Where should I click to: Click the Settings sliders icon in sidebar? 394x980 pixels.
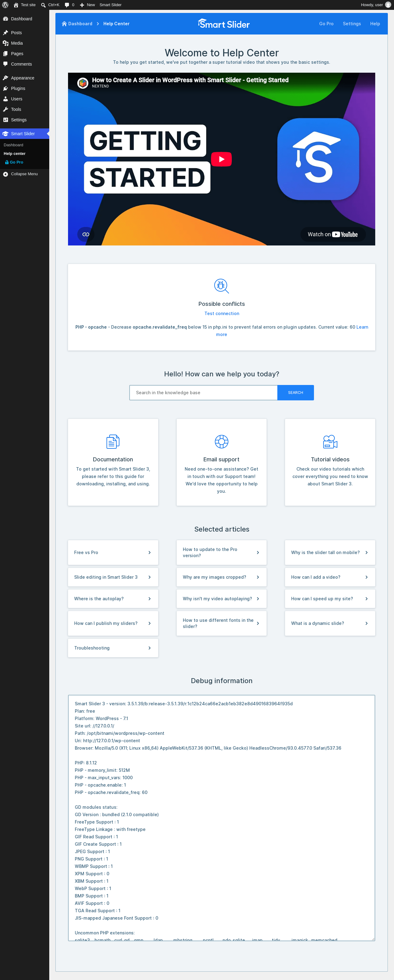(x=6, y=120)
